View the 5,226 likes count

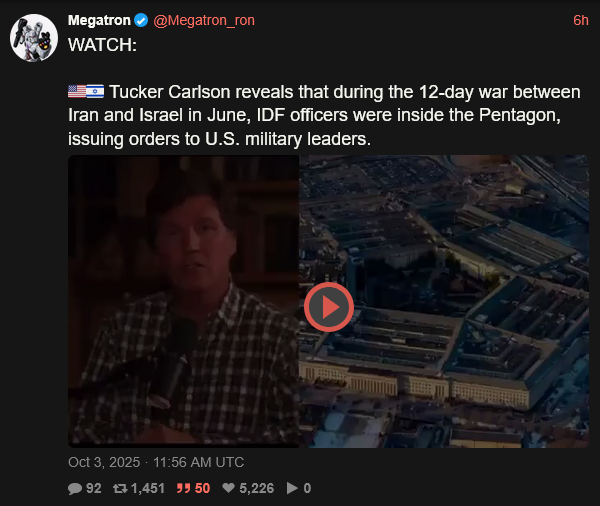click(256, 488)
